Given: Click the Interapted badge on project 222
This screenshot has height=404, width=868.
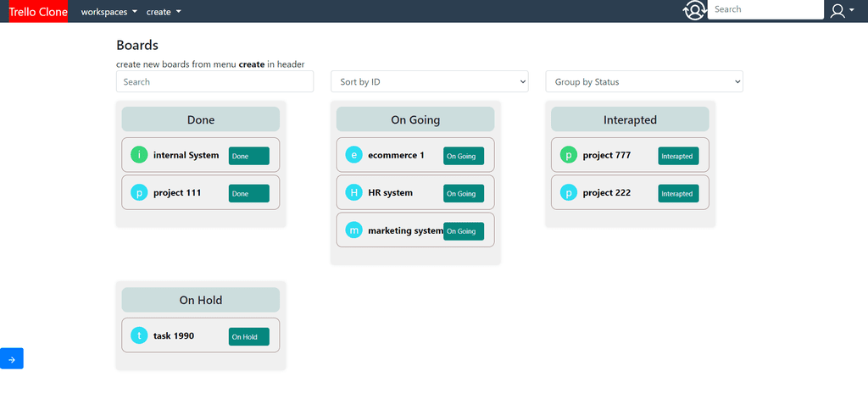Looking at the screenshot, I should (679, 194).
